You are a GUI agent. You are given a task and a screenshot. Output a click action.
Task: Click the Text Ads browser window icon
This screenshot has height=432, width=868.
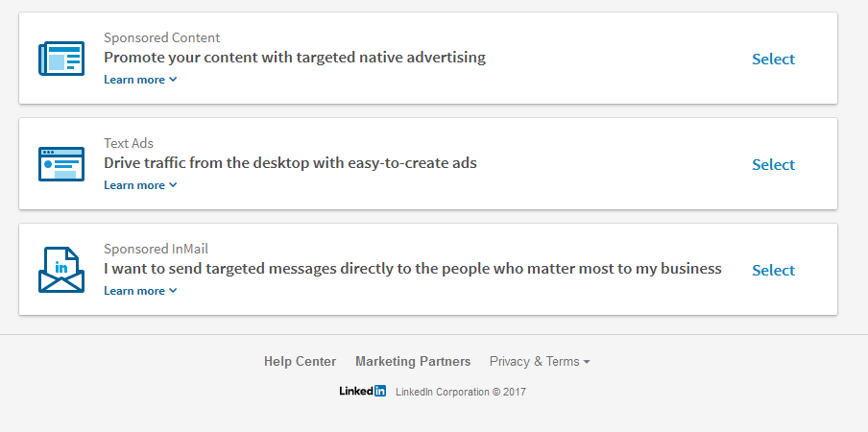(60, 164)
